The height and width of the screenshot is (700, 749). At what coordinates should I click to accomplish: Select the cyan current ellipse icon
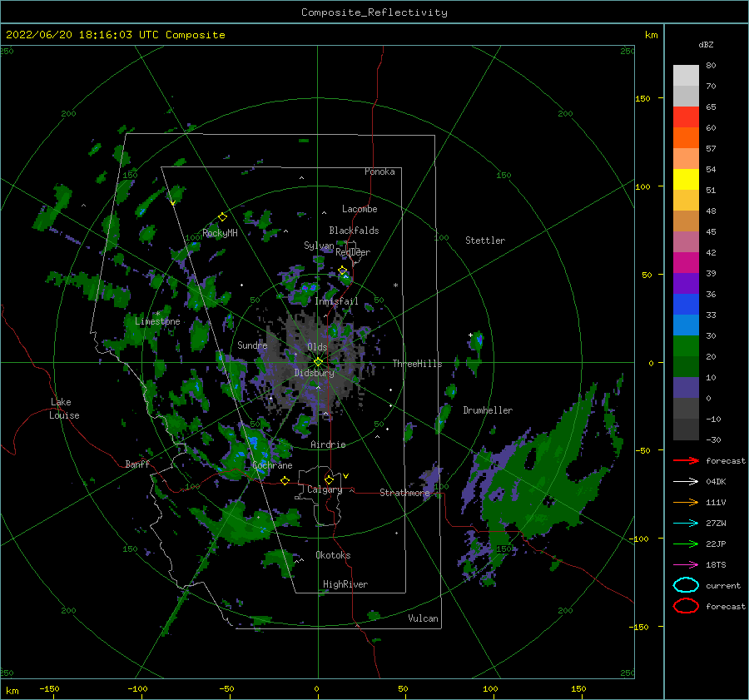(686, 585)
